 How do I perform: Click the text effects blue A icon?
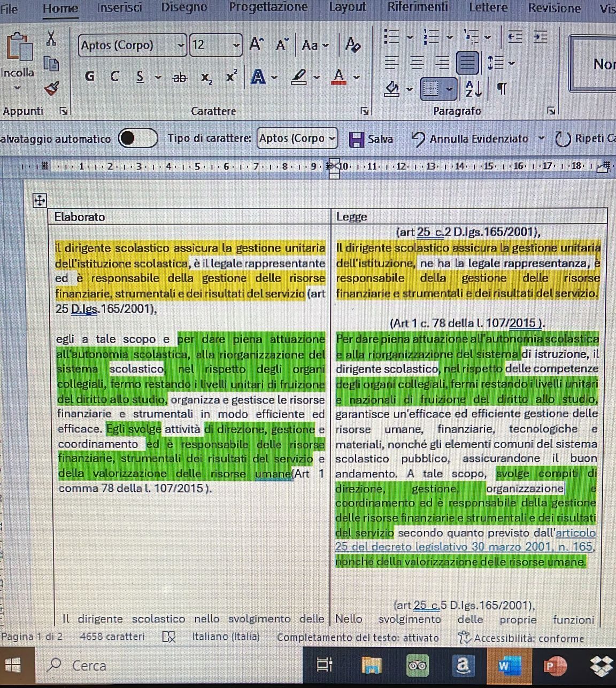258,77
